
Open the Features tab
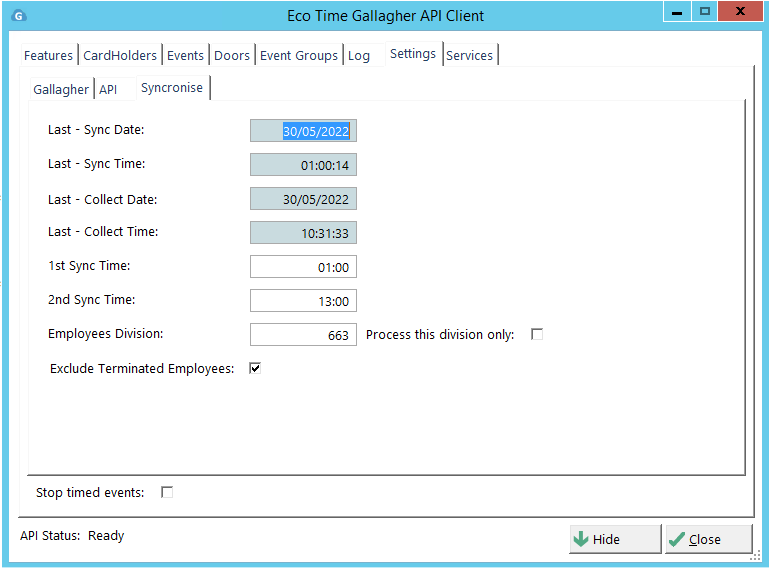48,55
